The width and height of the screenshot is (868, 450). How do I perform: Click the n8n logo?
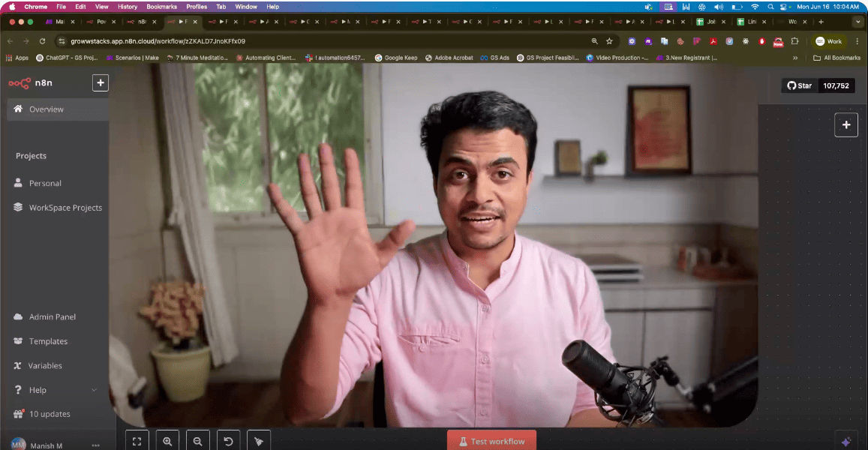[31, 83]
